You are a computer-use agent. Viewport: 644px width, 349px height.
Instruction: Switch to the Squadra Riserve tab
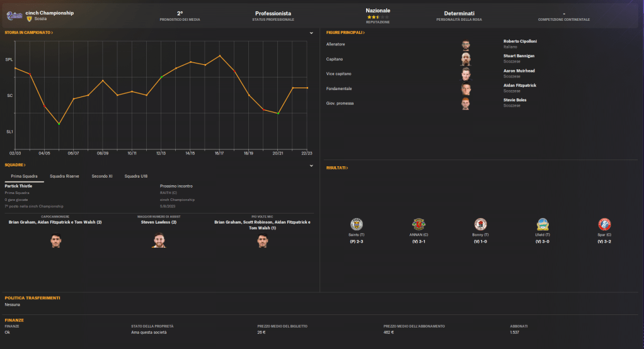click(64, 176)
